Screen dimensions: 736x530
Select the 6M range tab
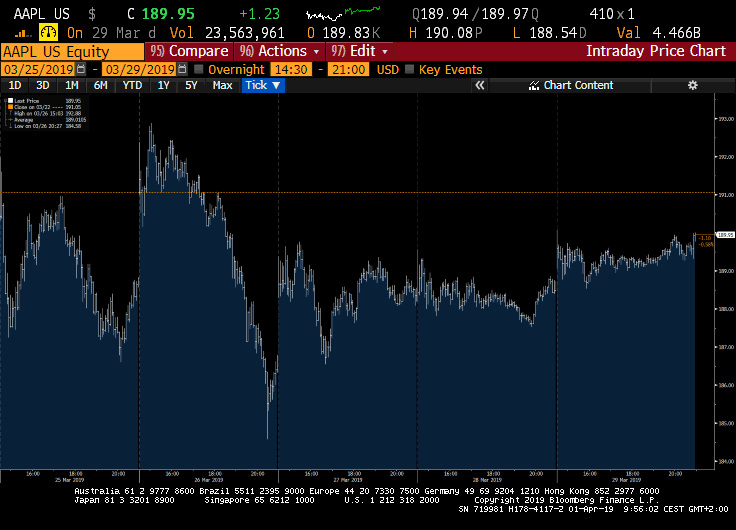coord(100,85)
